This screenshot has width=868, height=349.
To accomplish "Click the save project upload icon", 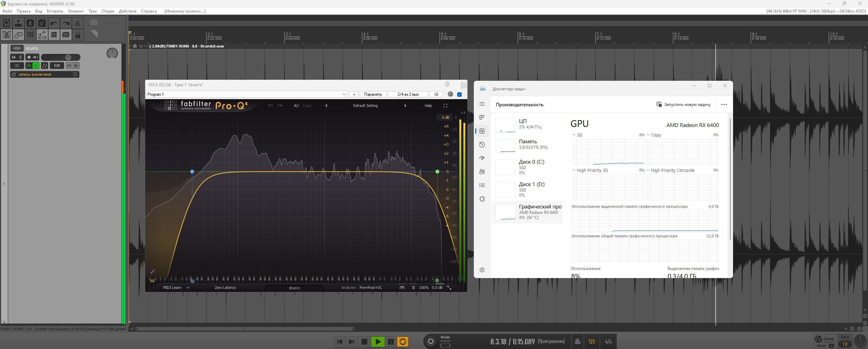I will tap(18, 23).
